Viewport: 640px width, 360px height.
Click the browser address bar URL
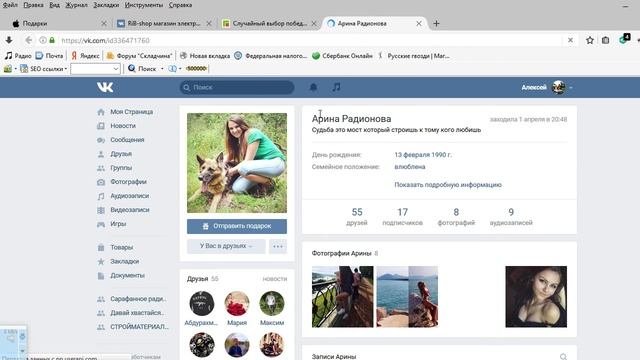point(105,40)
